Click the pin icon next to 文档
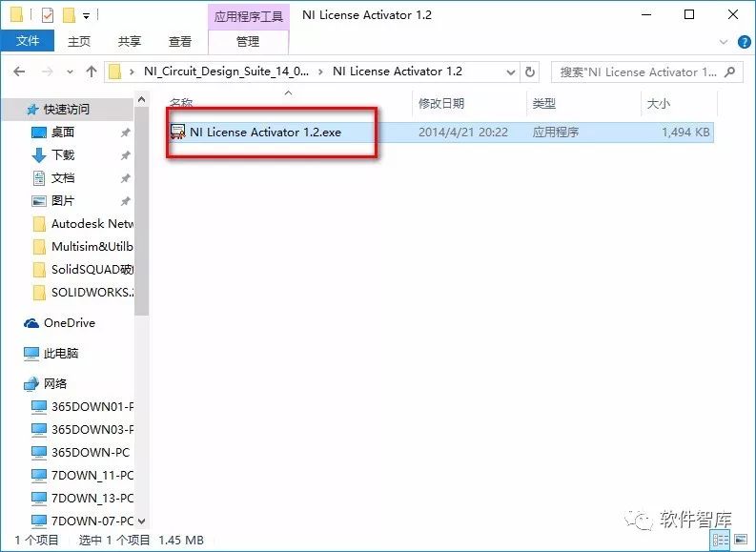Screen dimensions: 756x552 coord(125,178)
